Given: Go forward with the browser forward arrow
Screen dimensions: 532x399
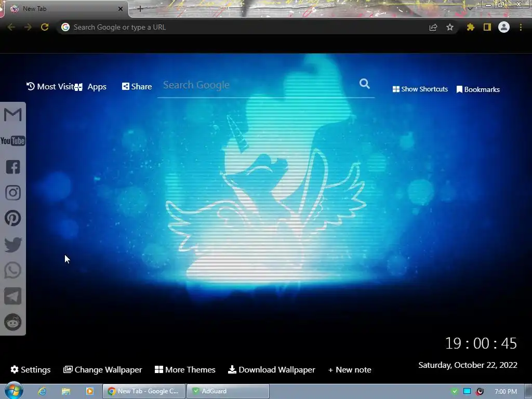Looking at the screenshot, I should [28, 27].
